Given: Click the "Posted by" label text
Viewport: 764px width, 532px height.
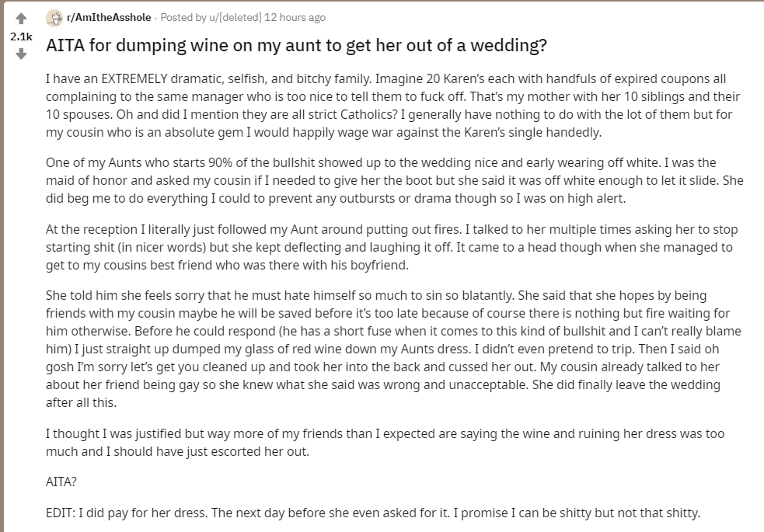Looking at the screenshot, I should [183, 18].
